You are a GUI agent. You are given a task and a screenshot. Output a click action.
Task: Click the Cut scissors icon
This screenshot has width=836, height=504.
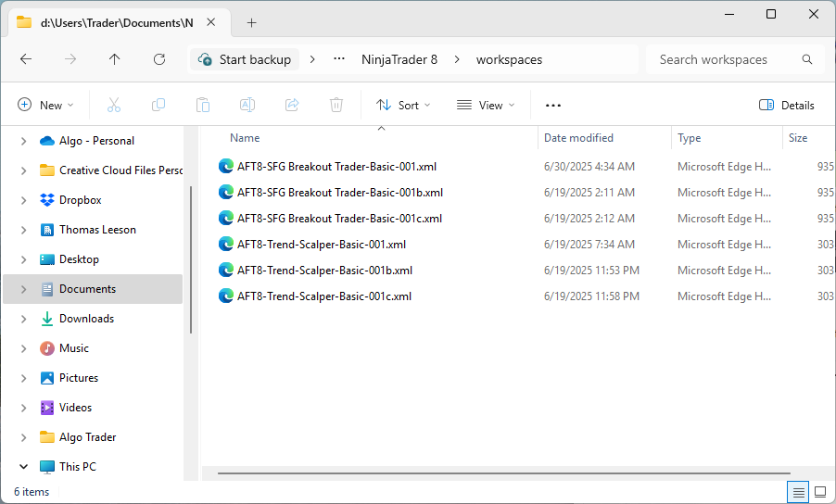click(x=114, y=105)
